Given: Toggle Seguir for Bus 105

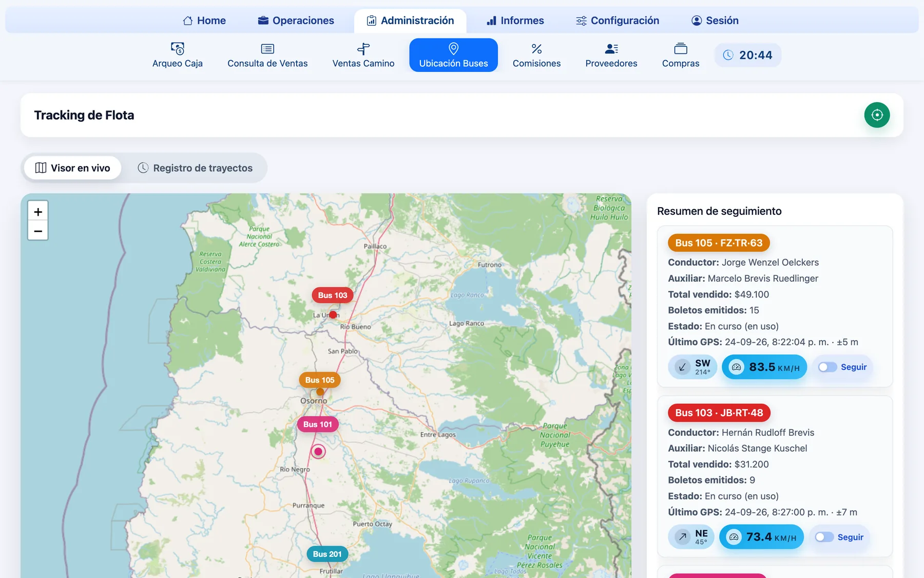Looking at the screenshot, I should [827, 367].
